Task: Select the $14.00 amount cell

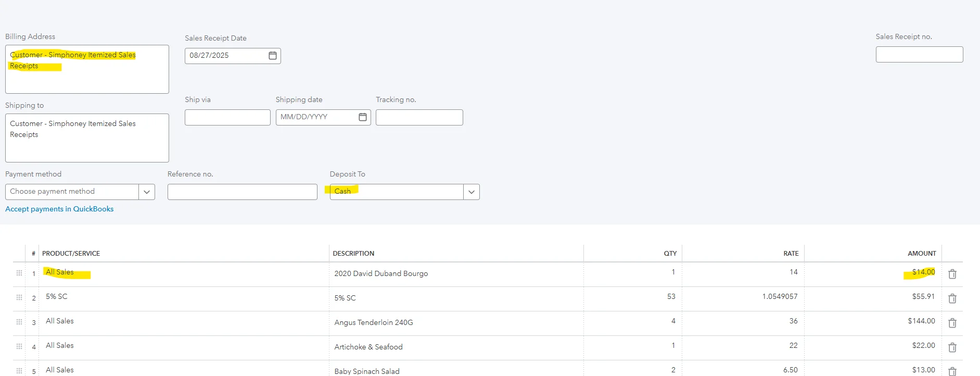Action: (873, 274)
